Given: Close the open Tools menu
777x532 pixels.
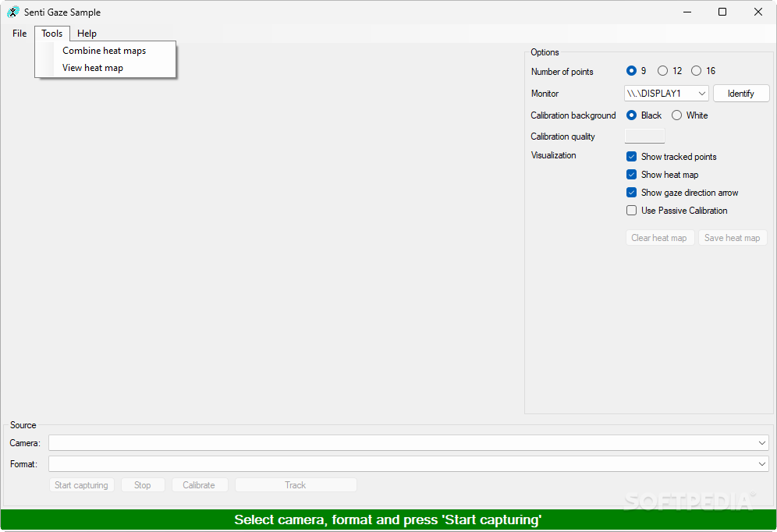Looking at the screenshot, I should [52, 34].
